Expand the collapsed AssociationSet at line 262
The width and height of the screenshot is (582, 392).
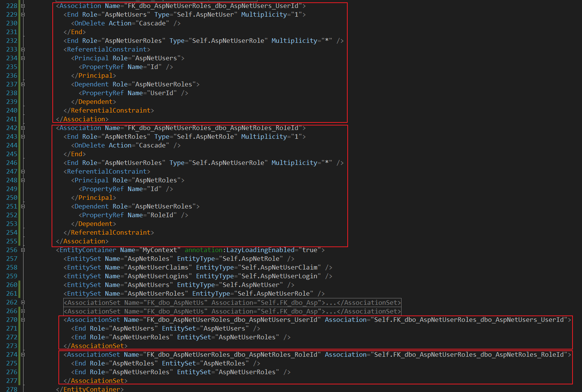(x=23, y=303)
